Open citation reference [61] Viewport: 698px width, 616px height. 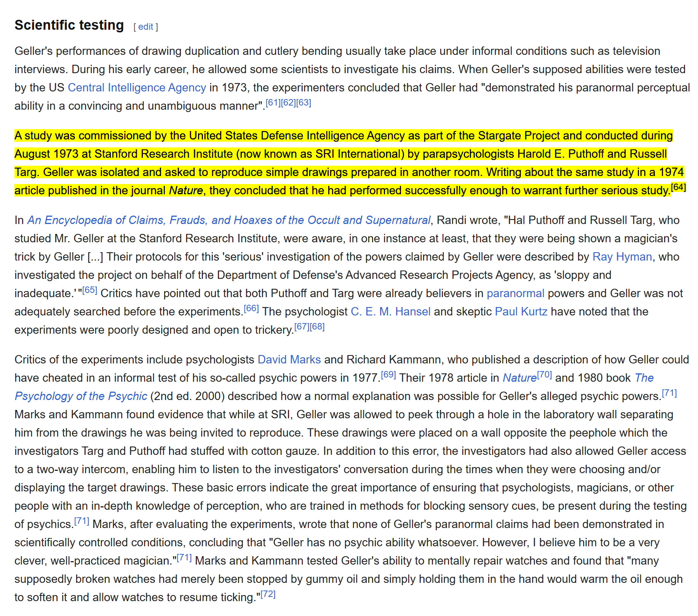point(273,102)
